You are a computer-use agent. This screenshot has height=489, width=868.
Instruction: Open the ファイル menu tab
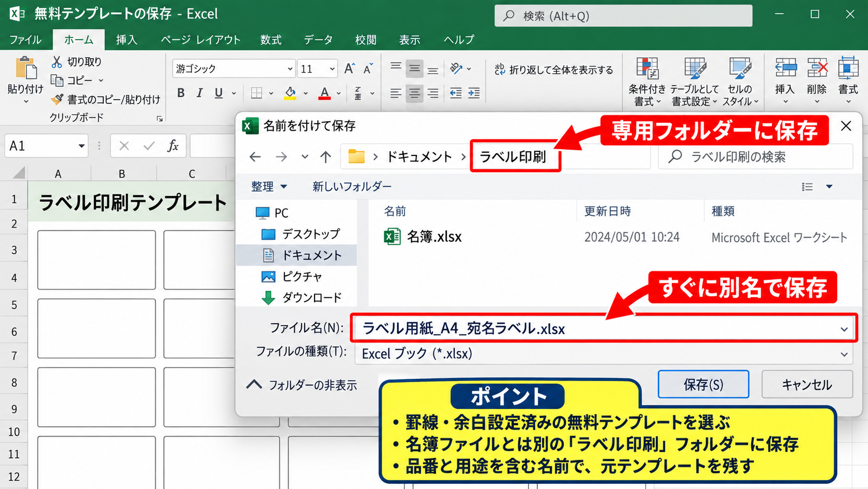[25, 39]
